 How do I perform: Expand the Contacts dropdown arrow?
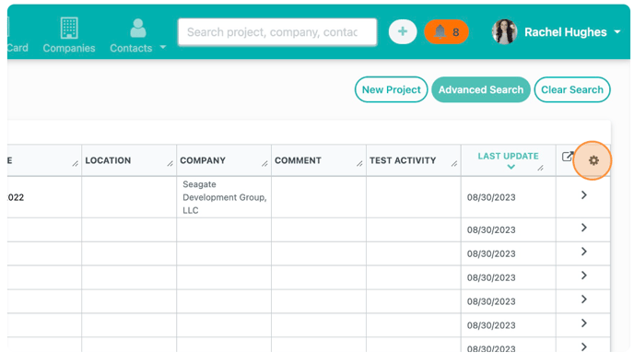pyautogui.click(x=163, y=47)
